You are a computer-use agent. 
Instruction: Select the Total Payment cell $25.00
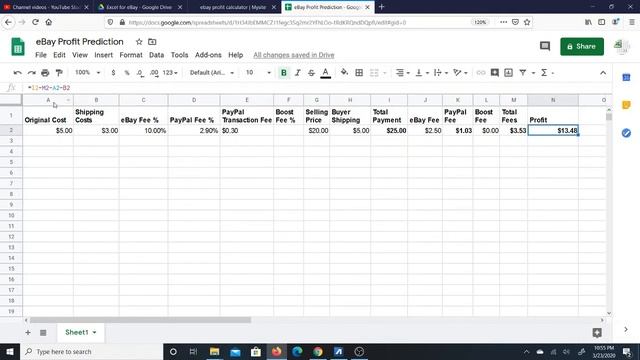pos(389,131)
